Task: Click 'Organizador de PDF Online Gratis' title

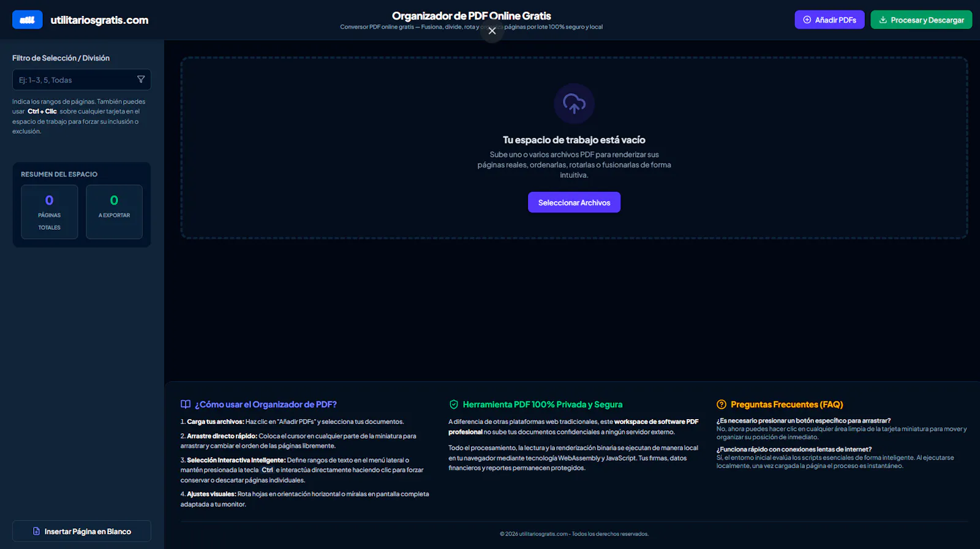Action: [472, 16]
